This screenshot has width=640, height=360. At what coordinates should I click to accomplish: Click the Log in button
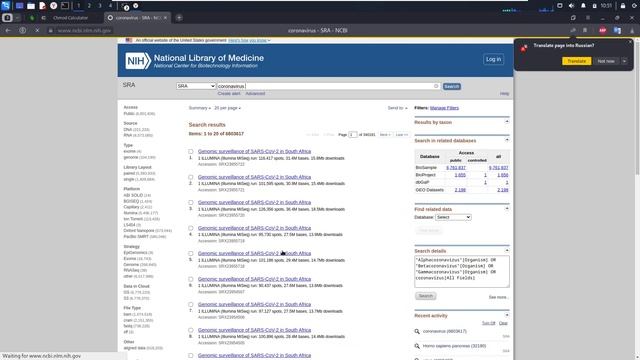[493, 59]
